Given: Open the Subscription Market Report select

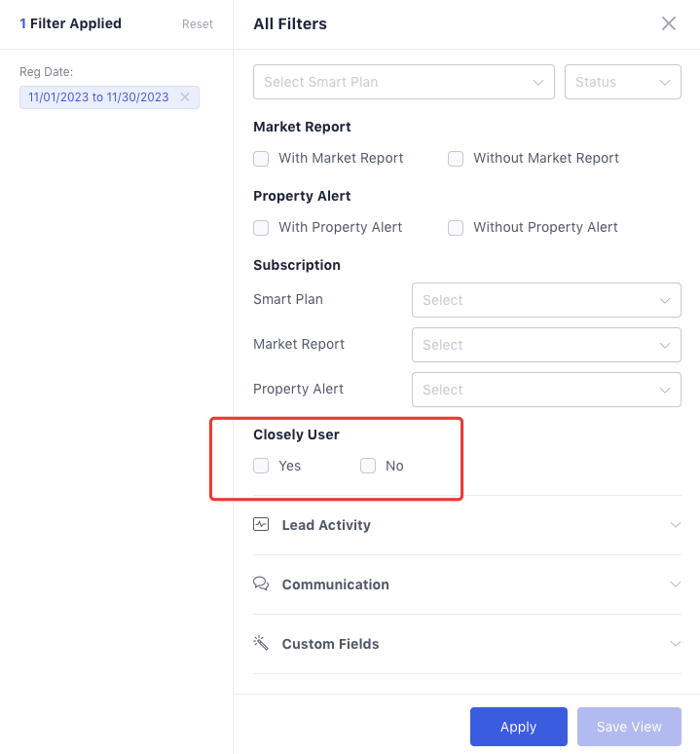Looking at the screenshot, I should (546, 345).
